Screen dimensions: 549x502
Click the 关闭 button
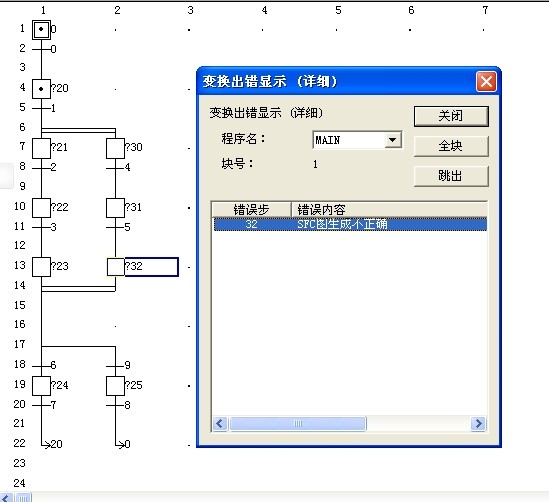[x=451, y=116]
